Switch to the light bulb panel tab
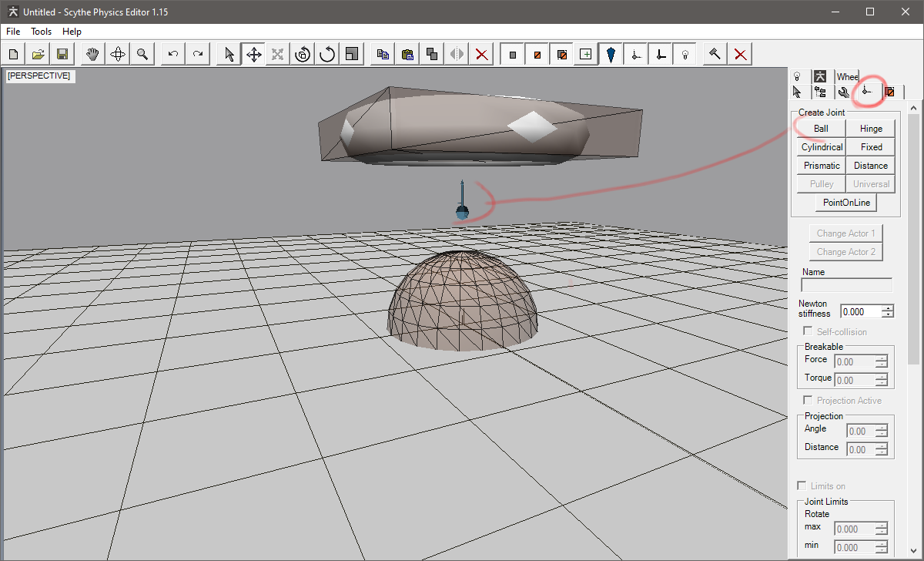Image resolution: width=924 pixels, height=561 pixels. (798, 76)
